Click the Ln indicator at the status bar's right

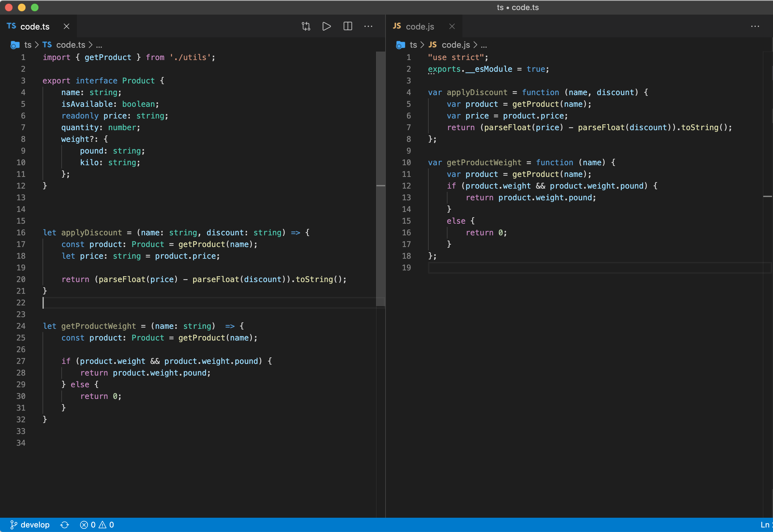[766, 525]
